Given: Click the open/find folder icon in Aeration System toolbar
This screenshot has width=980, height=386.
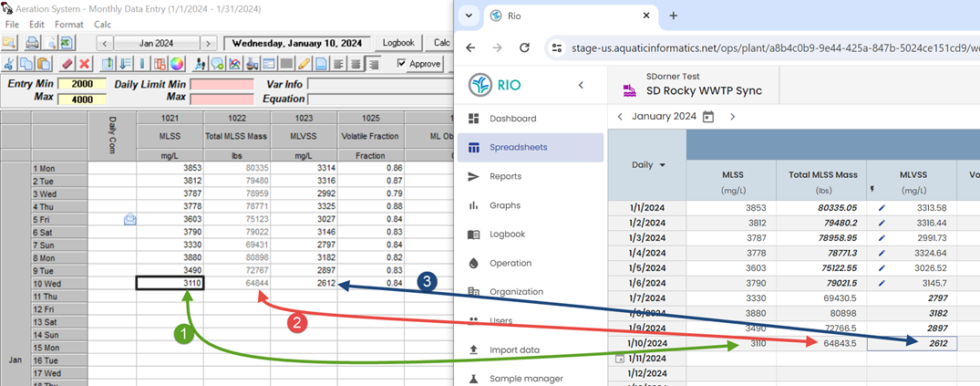Looking at the screenshot, I should tap(9, 43).
